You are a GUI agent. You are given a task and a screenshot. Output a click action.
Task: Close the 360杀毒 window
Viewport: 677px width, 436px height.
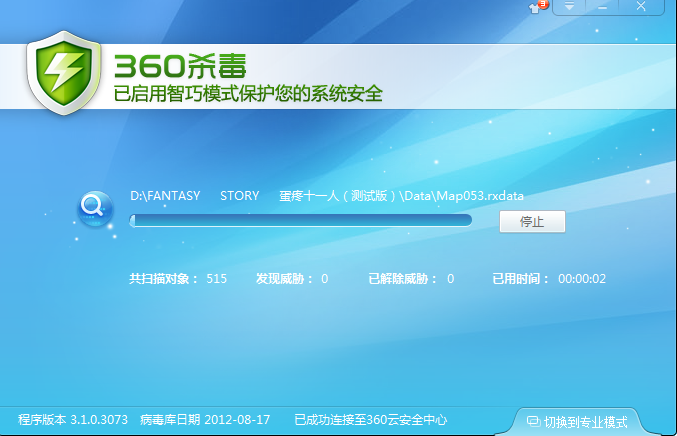click(x=641, y=6)
